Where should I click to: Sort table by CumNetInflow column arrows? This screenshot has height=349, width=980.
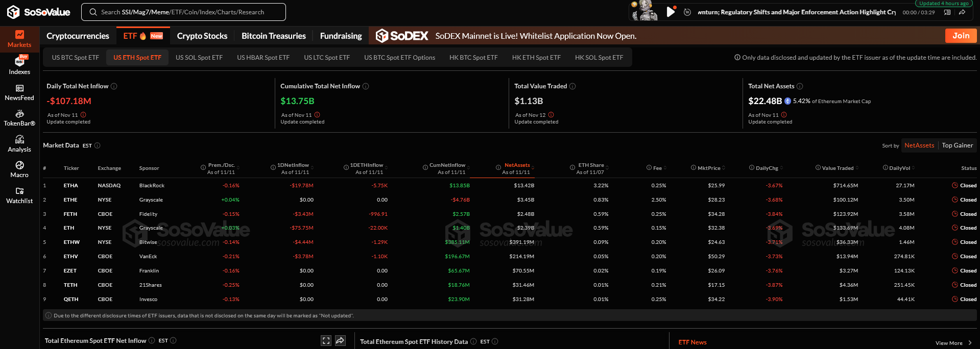[x=468, y=168]
